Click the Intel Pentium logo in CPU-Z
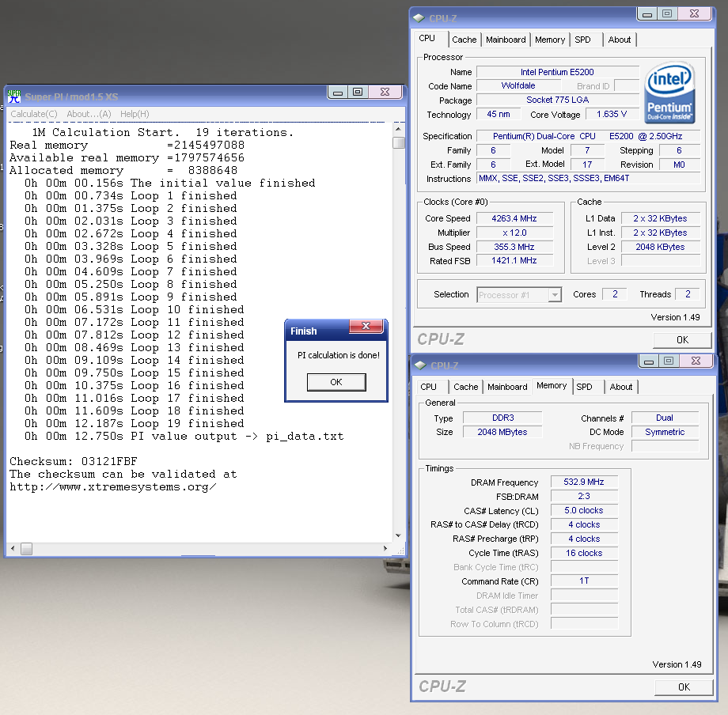 click(x=669, y=93)
